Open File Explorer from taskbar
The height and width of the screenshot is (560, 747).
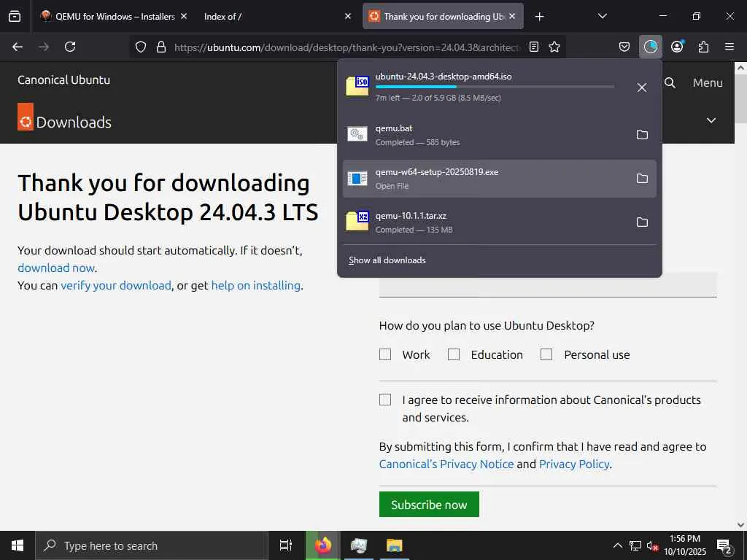394,545
